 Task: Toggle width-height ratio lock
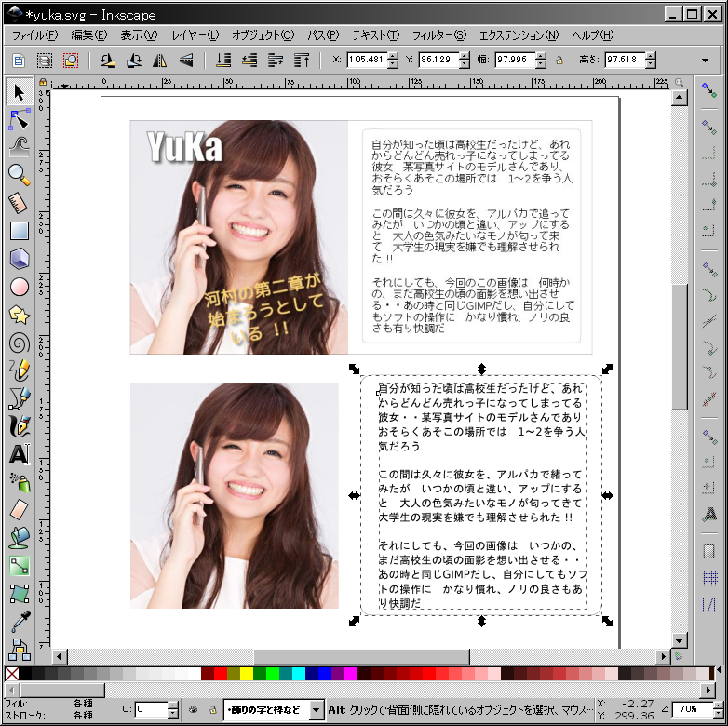pos(559,60)
